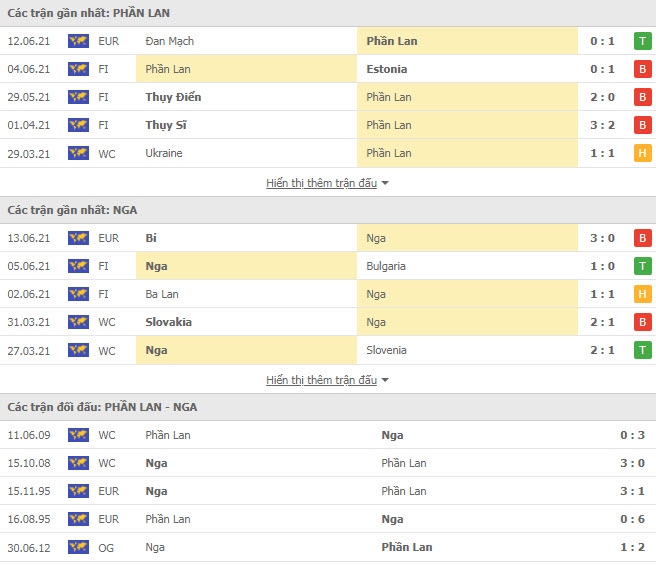656x566 pixels.
Task: Select the Estonia team name
Action: (x=387, y=69)
